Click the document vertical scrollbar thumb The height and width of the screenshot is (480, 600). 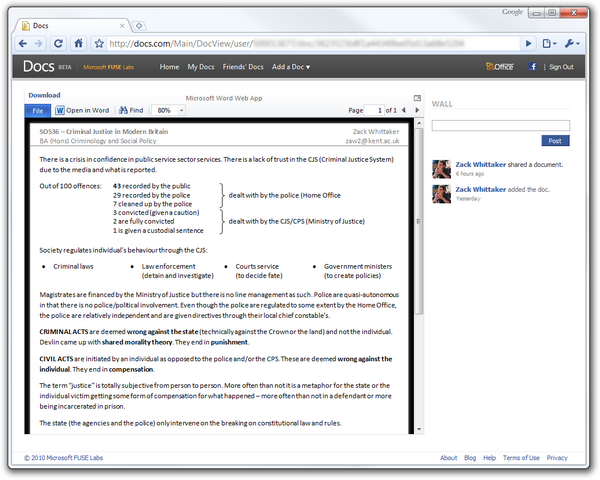coord(419,221)
